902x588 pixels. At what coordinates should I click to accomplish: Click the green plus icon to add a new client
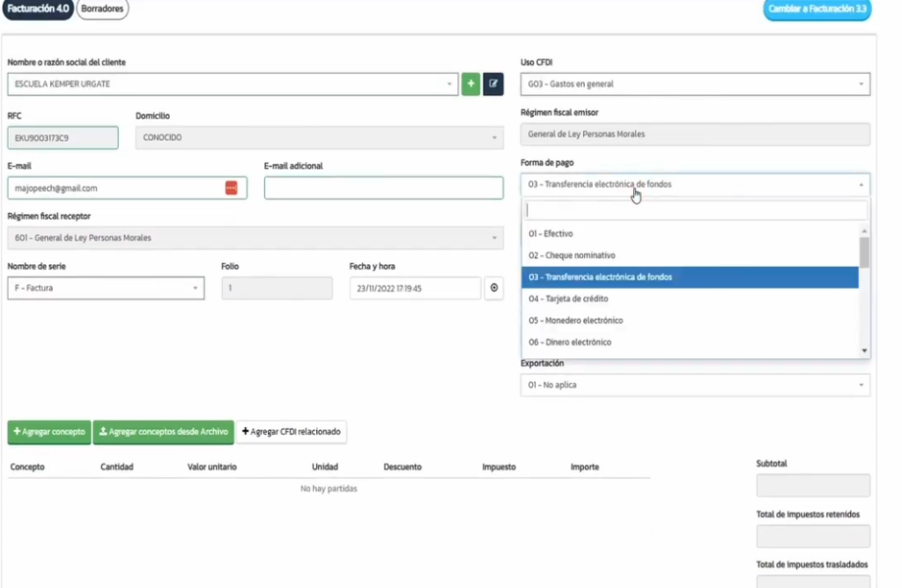pos(471,84)
